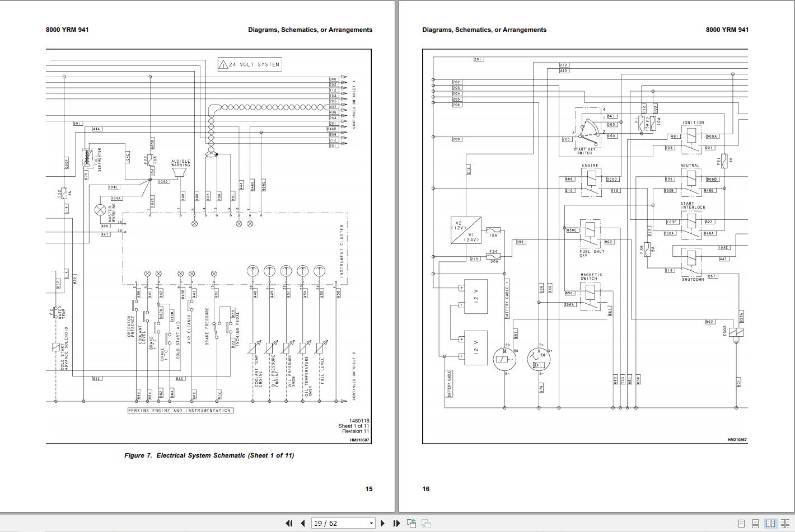
Task: Click the AUDIBLE WARNING label
Action: coord(180,163)
